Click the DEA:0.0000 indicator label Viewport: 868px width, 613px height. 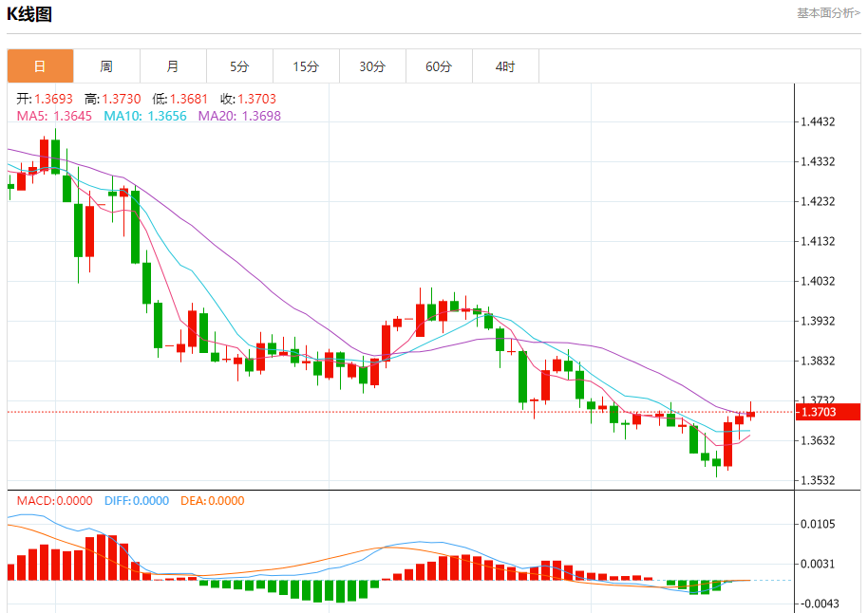[213, 501]
